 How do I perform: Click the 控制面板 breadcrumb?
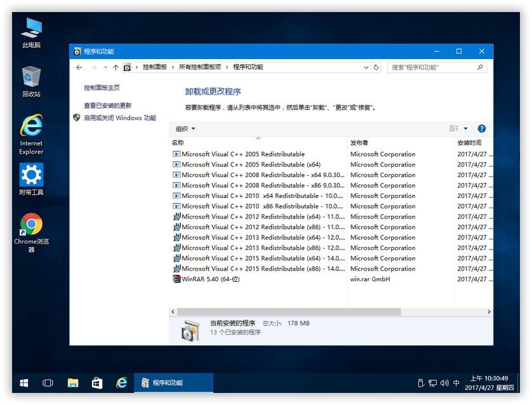155,67
